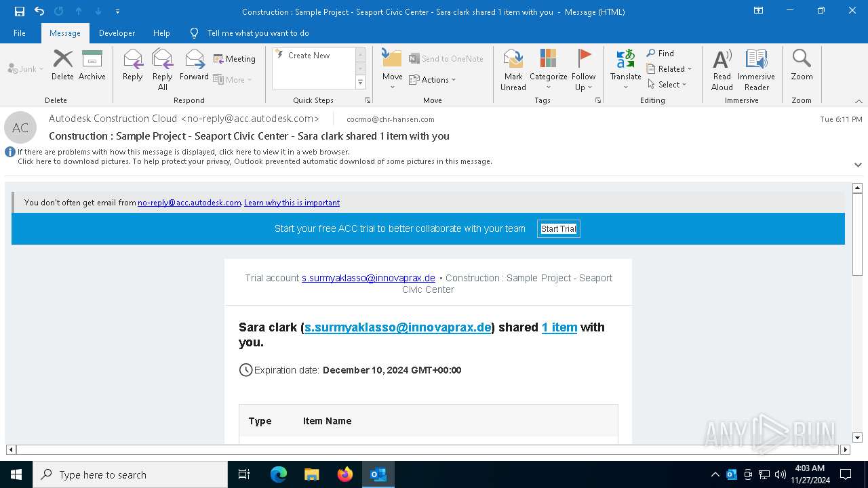Click the no-reply@acc.autodesk.com link in notice

click(189, 203)
